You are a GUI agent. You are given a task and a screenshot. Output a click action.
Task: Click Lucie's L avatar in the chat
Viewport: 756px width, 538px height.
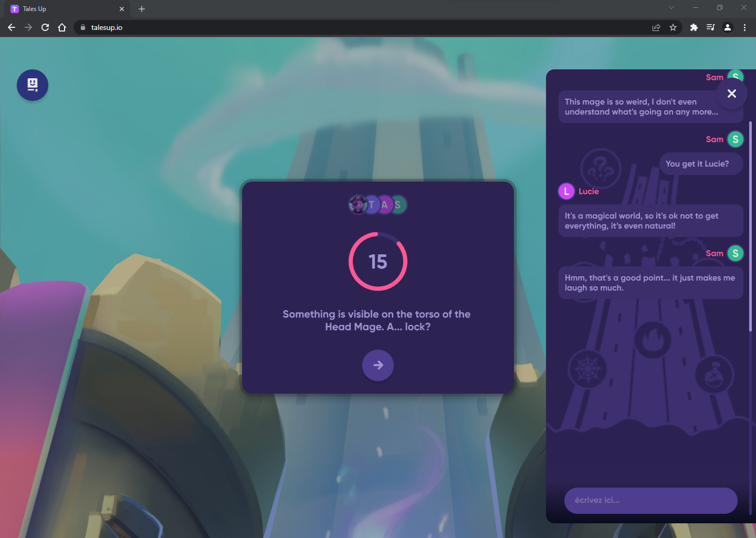(566, 191)
